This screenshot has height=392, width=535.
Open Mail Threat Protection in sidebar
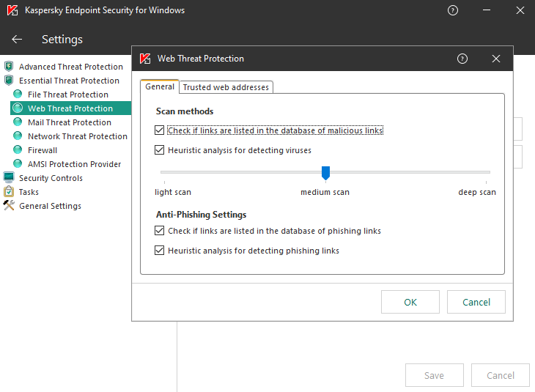tap(69, 122)
